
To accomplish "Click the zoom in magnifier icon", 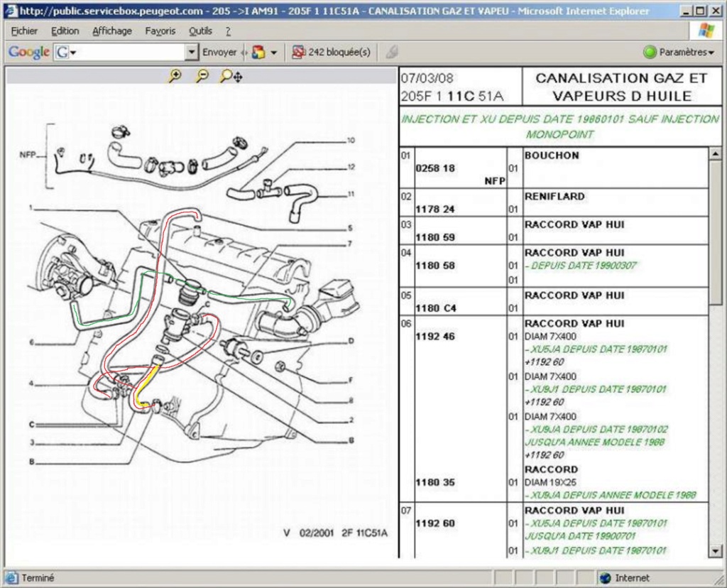I will 175,75.
